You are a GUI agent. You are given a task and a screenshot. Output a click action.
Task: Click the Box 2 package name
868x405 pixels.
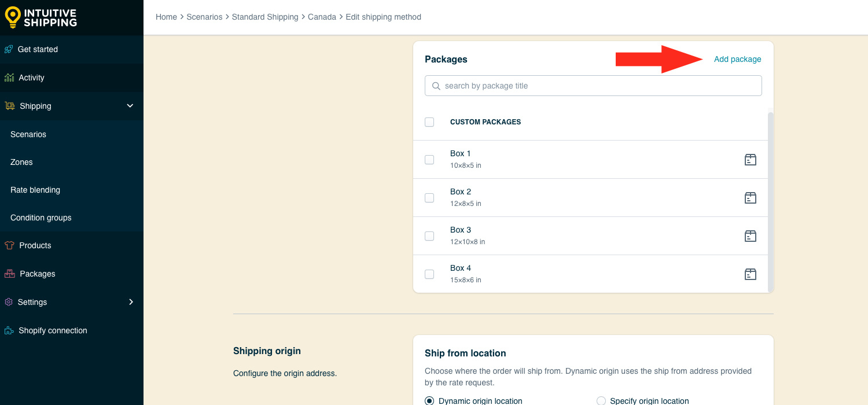[x=461, y=192]
